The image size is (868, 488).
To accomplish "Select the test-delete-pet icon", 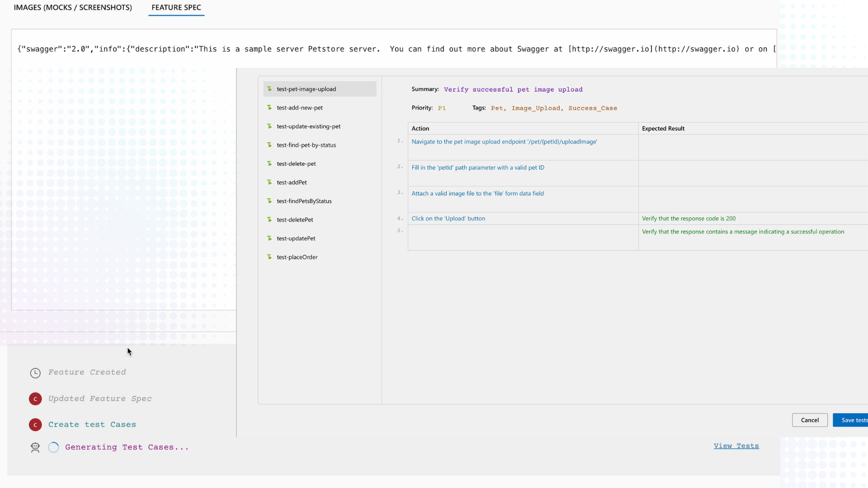I will pos(269,163).
